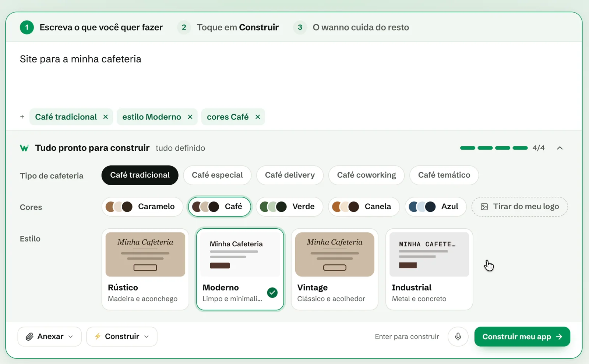The height and width of the screenshot is (364, 589).
Task: Click the microphone voice input icon
Action: coord(458,336)
